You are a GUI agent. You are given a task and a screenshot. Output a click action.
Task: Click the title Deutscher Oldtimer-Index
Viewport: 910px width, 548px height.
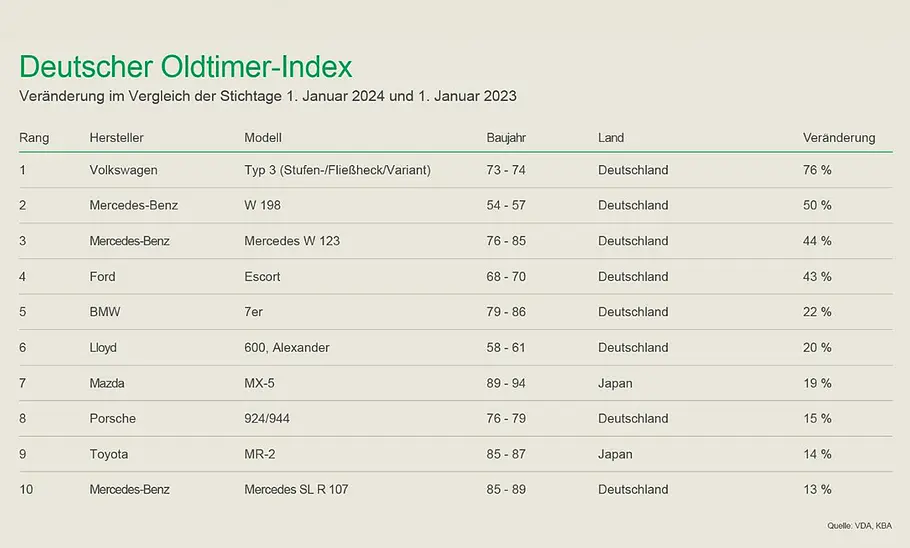186,66
